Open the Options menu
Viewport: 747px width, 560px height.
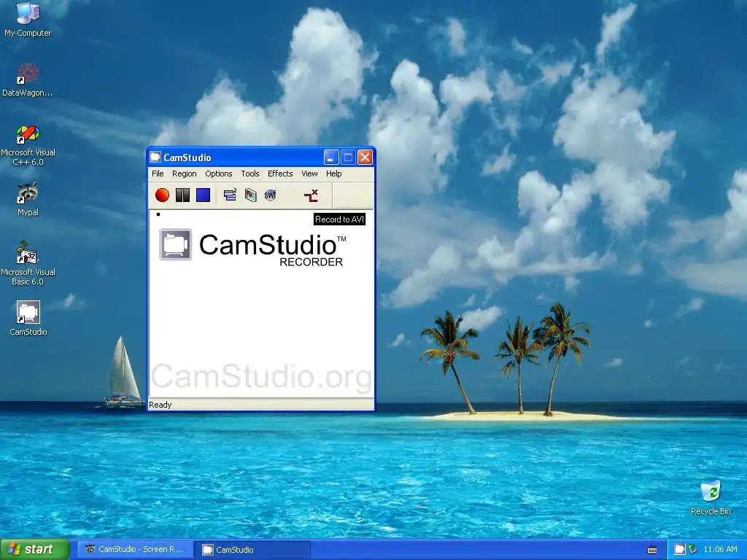point(219,174)
